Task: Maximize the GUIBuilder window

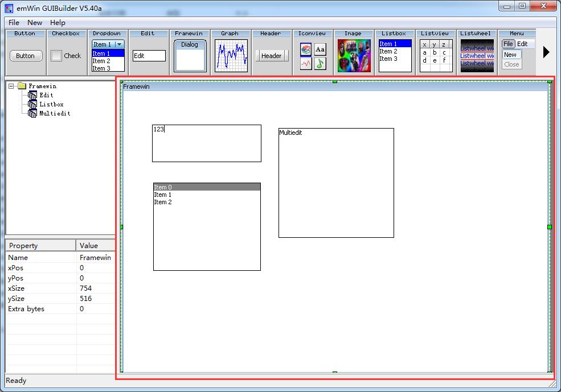Action: [x=522, y=6]
